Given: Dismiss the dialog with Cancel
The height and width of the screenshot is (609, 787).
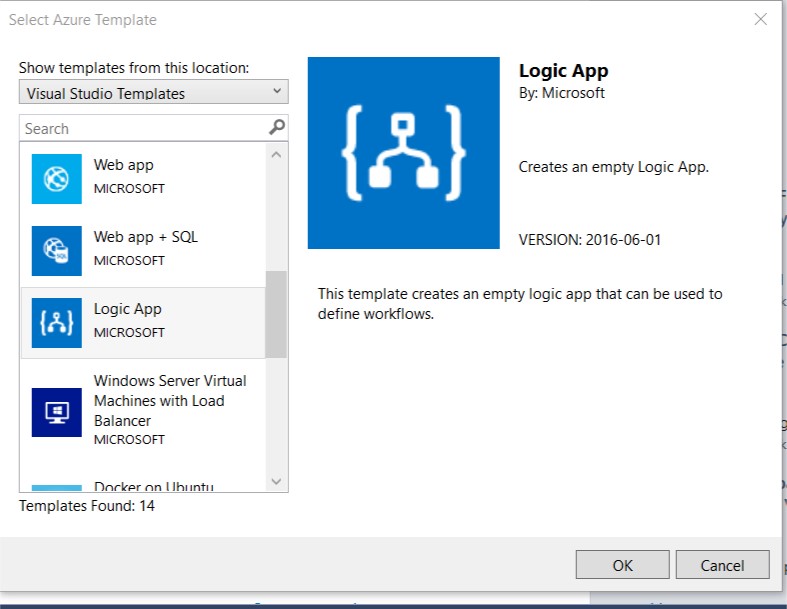Looking at the screenshot, I should [722, 565].
